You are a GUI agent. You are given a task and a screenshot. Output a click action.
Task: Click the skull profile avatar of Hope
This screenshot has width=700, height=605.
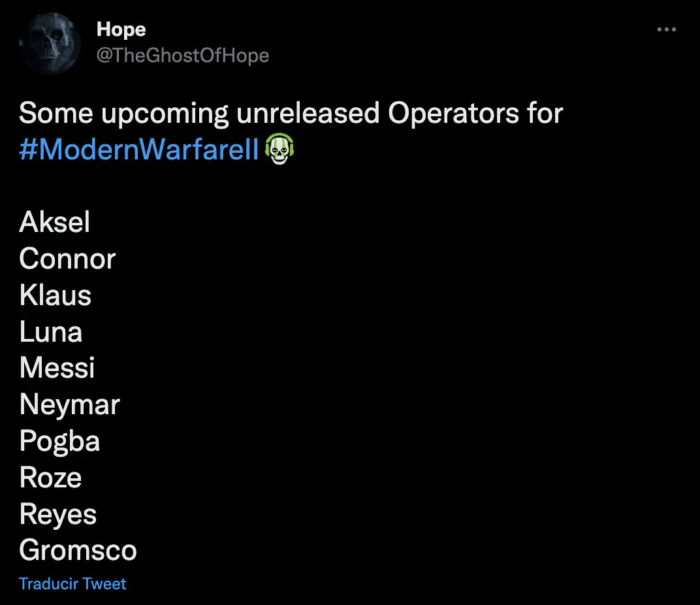pos(50,43)
